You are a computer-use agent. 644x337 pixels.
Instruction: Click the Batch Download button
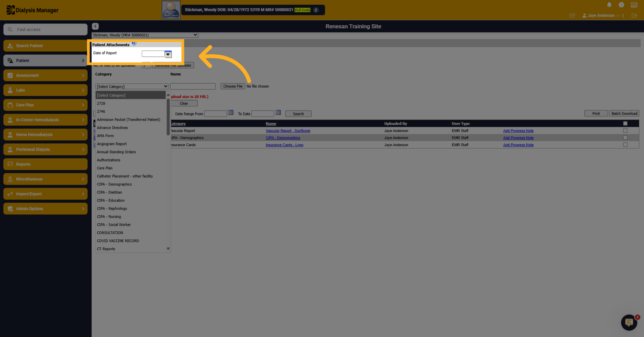(x=624, y=113)
